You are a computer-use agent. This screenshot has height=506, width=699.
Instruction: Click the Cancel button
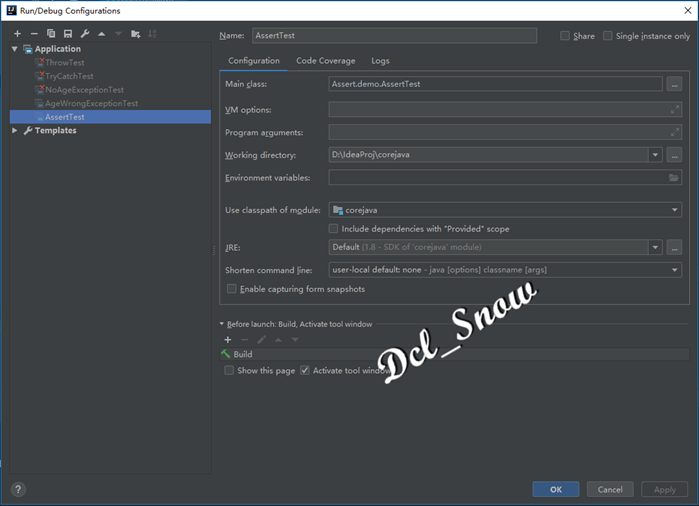pos(610,489)
